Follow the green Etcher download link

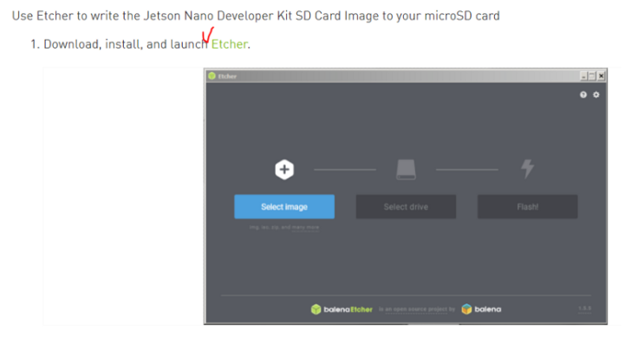pos(229,44)
